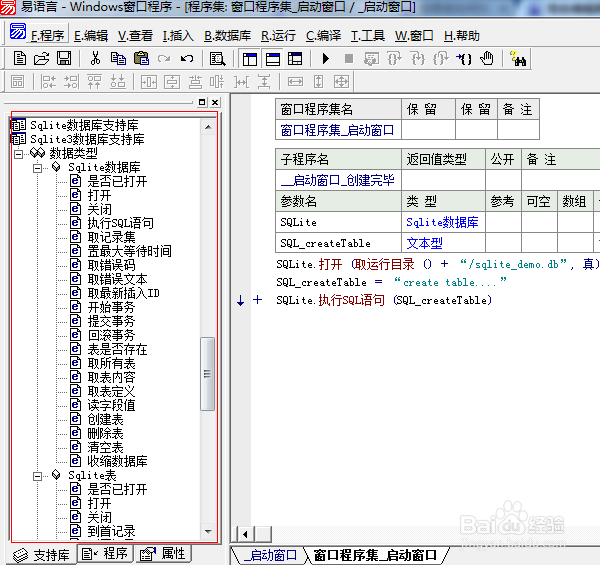The height and width of the screenshot is (565, 600).
Task: Switch to the _启动窗口 editor tab
Action: [270, 555]
